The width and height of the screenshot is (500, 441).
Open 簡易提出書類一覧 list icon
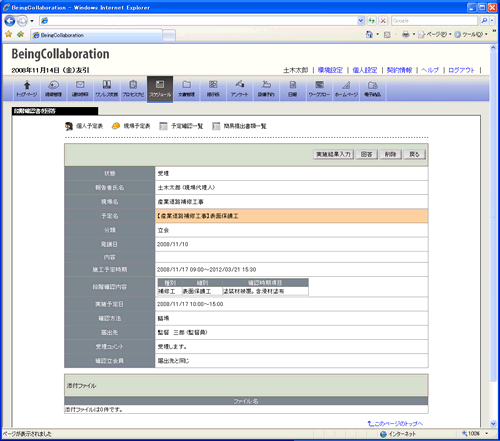click(216, 126)
